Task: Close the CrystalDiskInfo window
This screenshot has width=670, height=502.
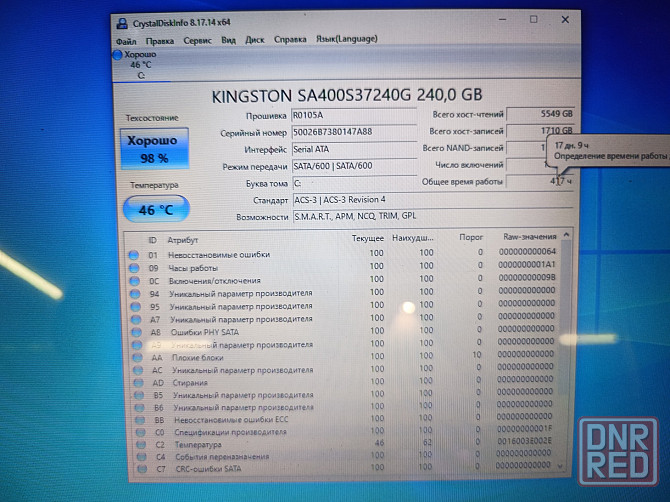Action: [x=565, y=20]
